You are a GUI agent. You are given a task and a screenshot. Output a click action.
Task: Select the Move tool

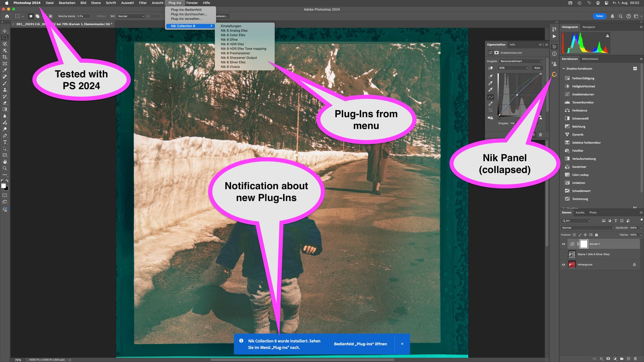pos(5,31)
